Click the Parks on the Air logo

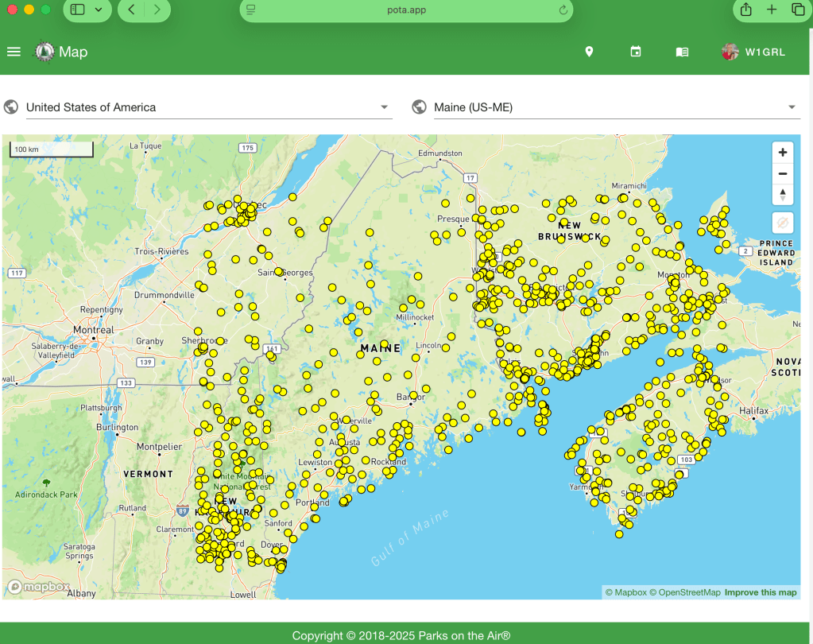[x=43, y=52]
